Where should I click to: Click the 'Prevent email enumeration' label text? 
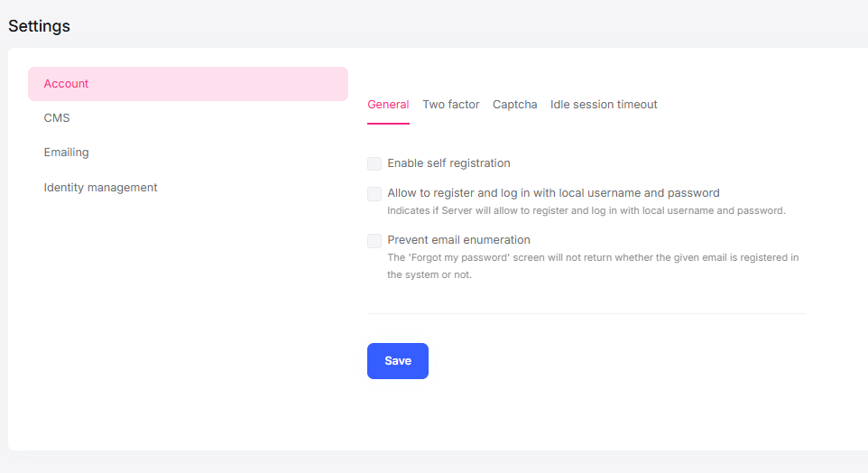(459, 240)
